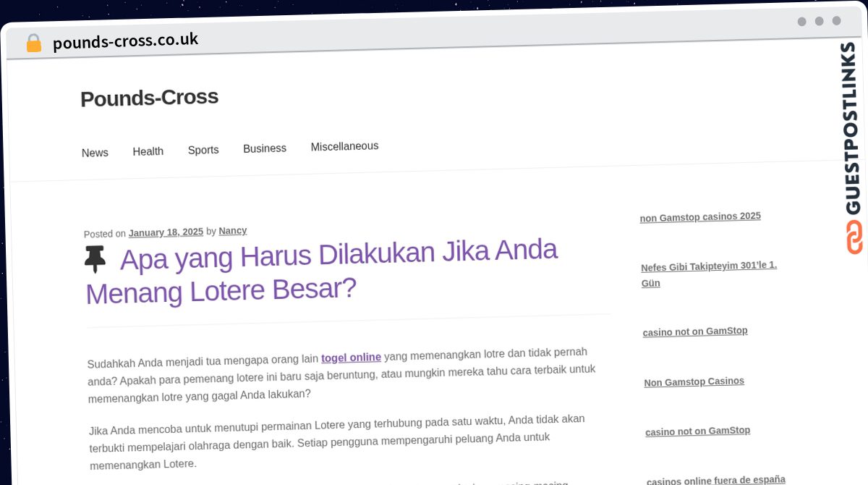The height and width of the screenshot is (485, 868).
Task: Click the padlock icon in address bar
Action: click(x=33, y=43)
